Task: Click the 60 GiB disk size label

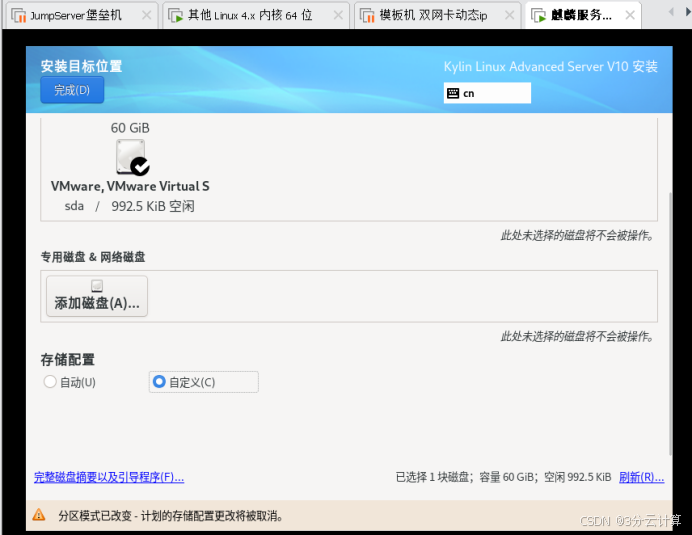Action: (x=130, y=128)
